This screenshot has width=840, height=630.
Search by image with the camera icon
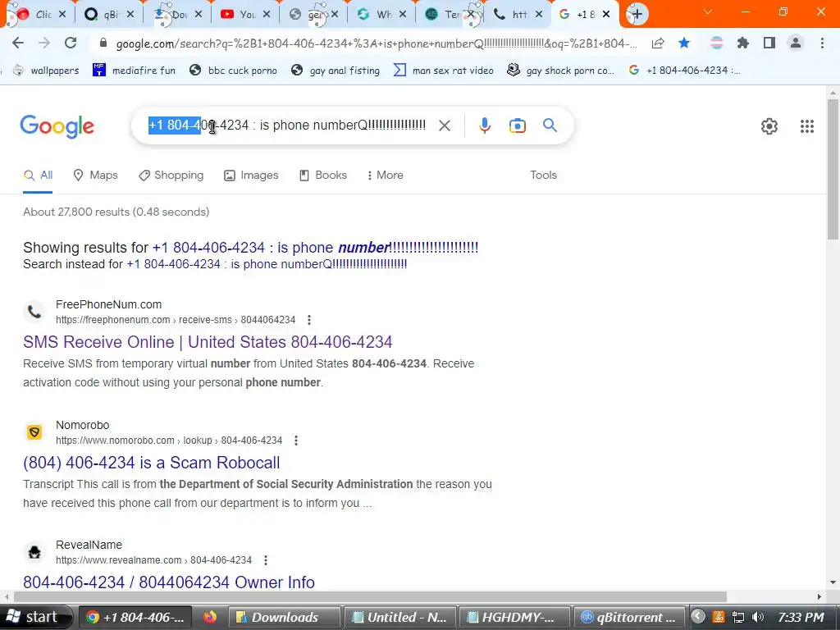coord(517,126)
